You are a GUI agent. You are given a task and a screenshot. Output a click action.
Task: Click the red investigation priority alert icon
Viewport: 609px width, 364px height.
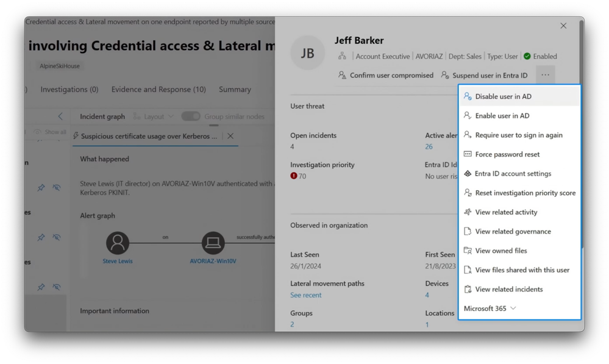(x=294, y=176)
